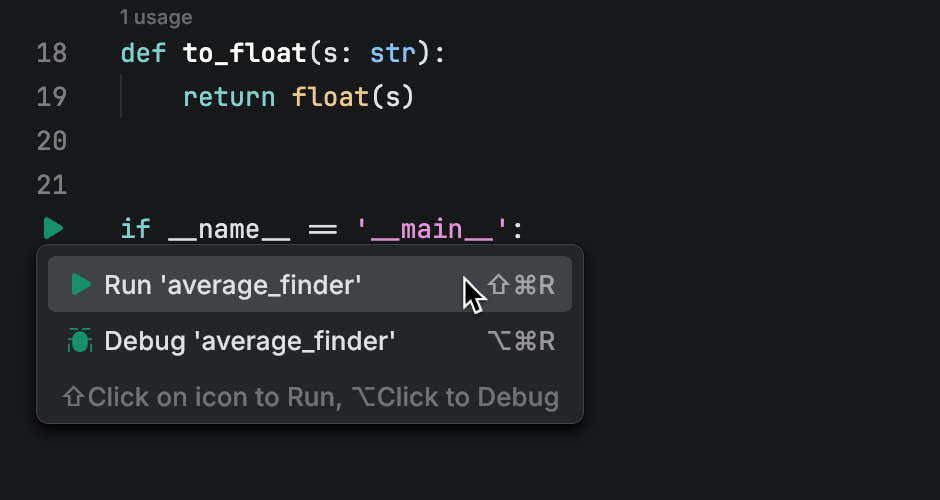Click the 'if' keyword on the main line
940x500 pixels.
(135, 230)
